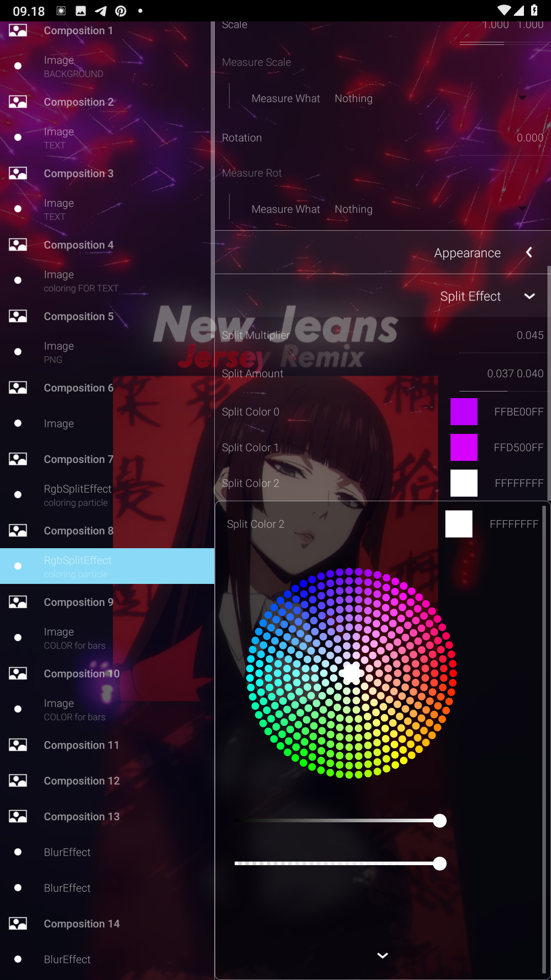Click bullet dot of Image PNG item
This screenshot has width=551, height=980.
point(18,352)
